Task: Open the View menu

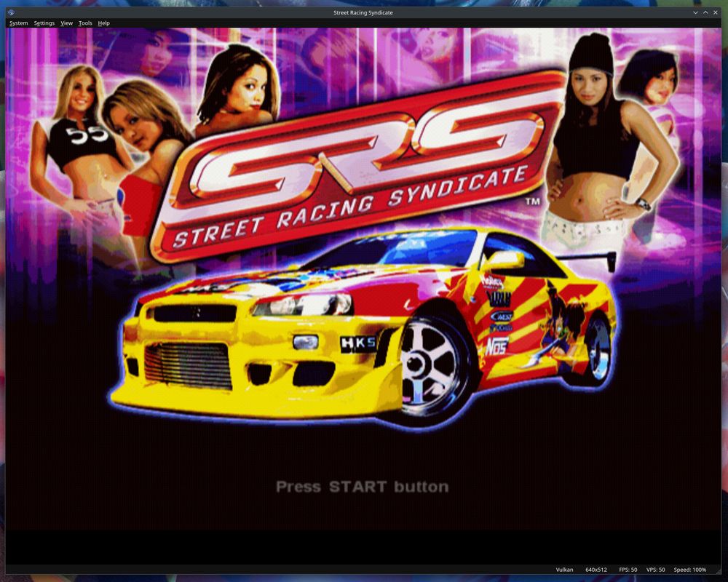Action: click(x=66, y=23)
